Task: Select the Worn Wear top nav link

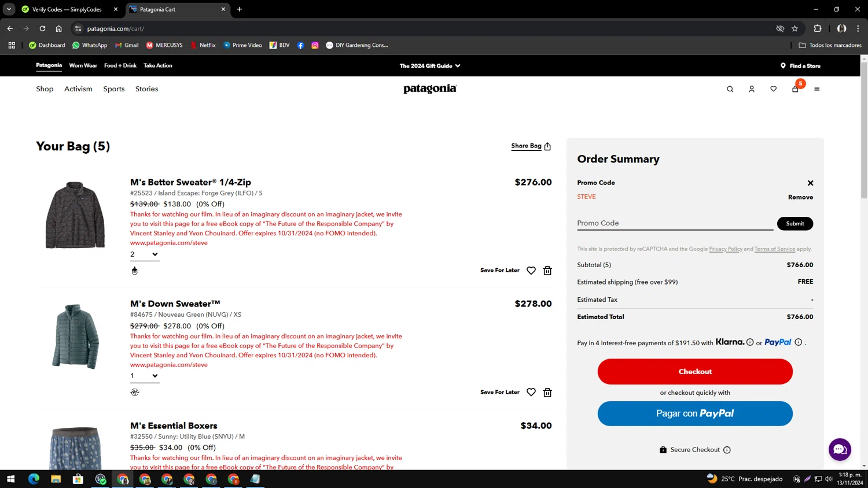Action: [x=83, y=65]
